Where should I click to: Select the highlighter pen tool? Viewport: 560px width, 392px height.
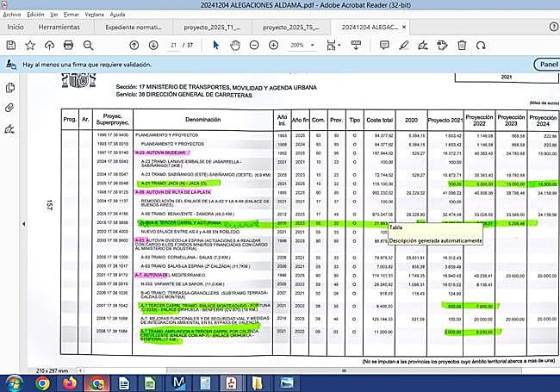pos(403,45)
